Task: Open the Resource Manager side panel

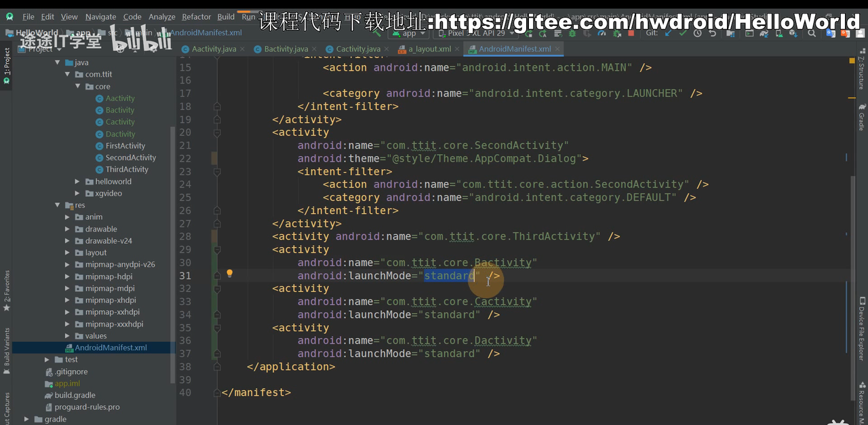Action: pos(862,404)
